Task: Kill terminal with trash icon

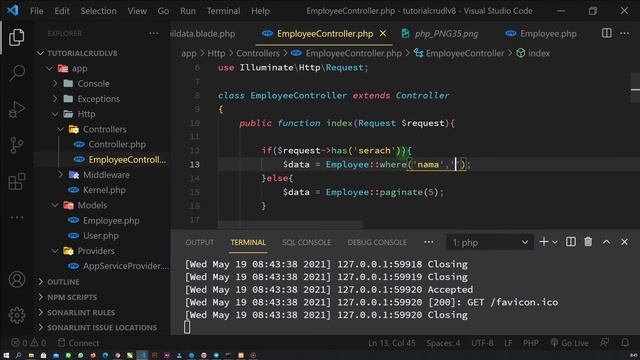Action: coord(588,242)
